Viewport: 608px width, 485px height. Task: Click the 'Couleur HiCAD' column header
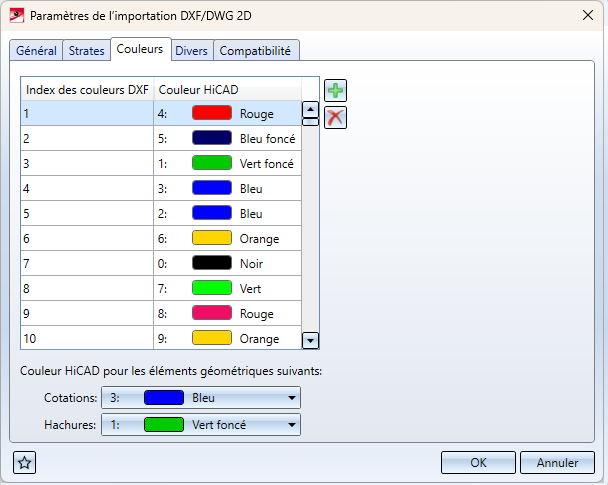coord(228,90)
